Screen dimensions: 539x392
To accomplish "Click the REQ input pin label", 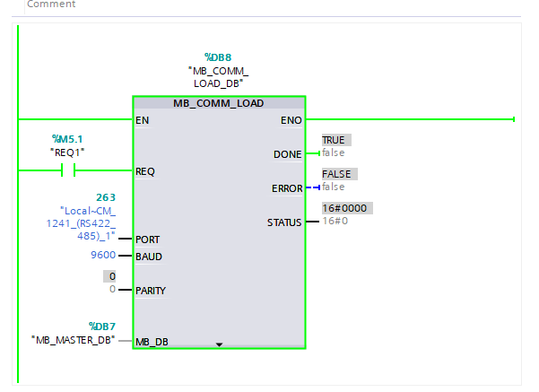I will coord(145,171).
